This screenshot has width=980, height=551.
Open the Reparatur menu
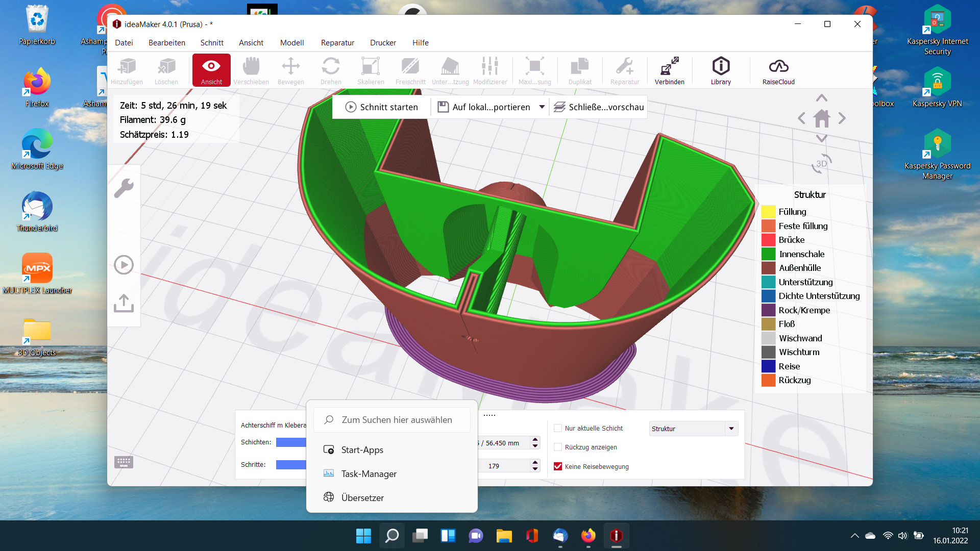pyautogui.click(x=337, y=43)
